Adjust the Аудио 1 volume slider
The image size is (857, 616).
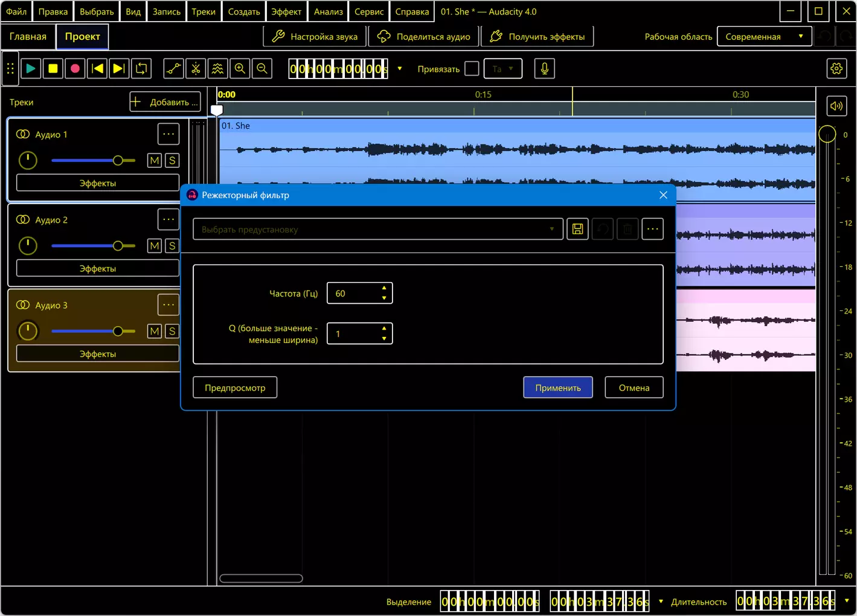[94, 161]
